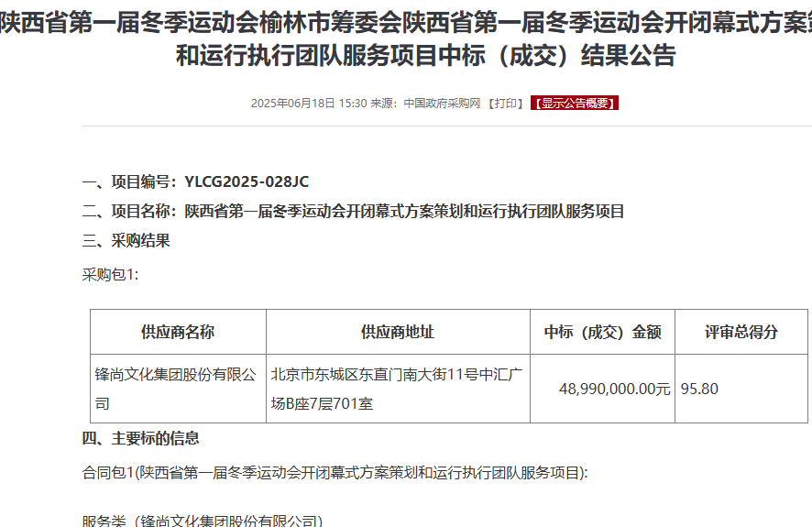Click the red 【显示公告概要】 button
Viewport: 812px width, 527px height.
[575, 104]
